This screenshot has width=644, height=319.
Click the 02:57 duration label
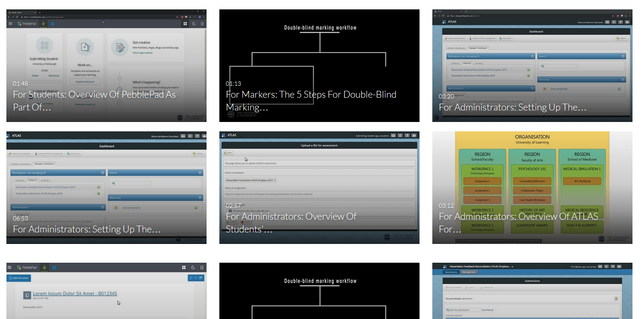point(233,206)
